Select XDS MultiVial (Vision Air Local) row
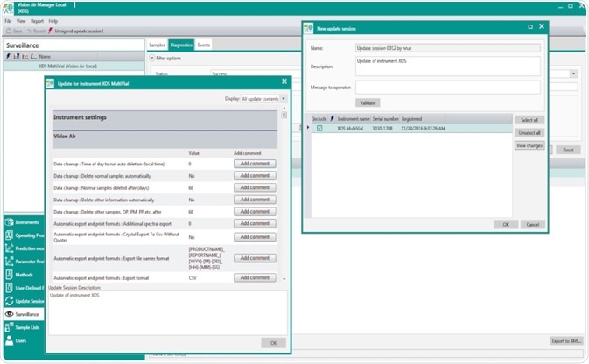589x364 pixels. click(x=74, y=66)
